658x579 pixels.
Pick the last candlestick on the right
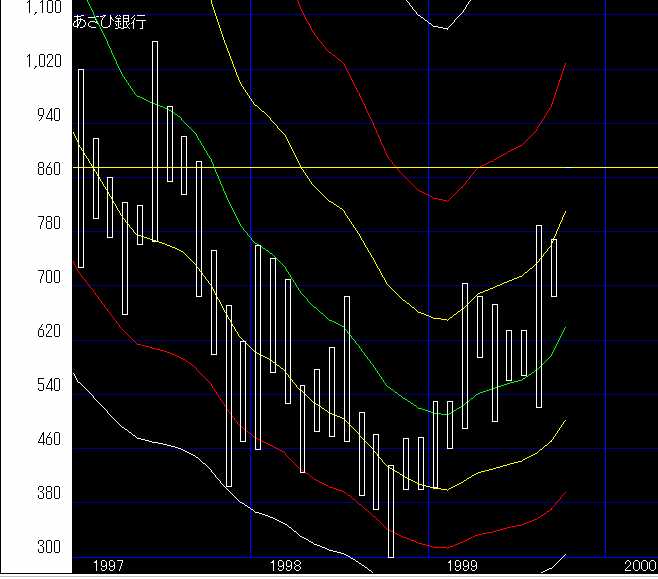pyautogui.click(x=554, y=267)
